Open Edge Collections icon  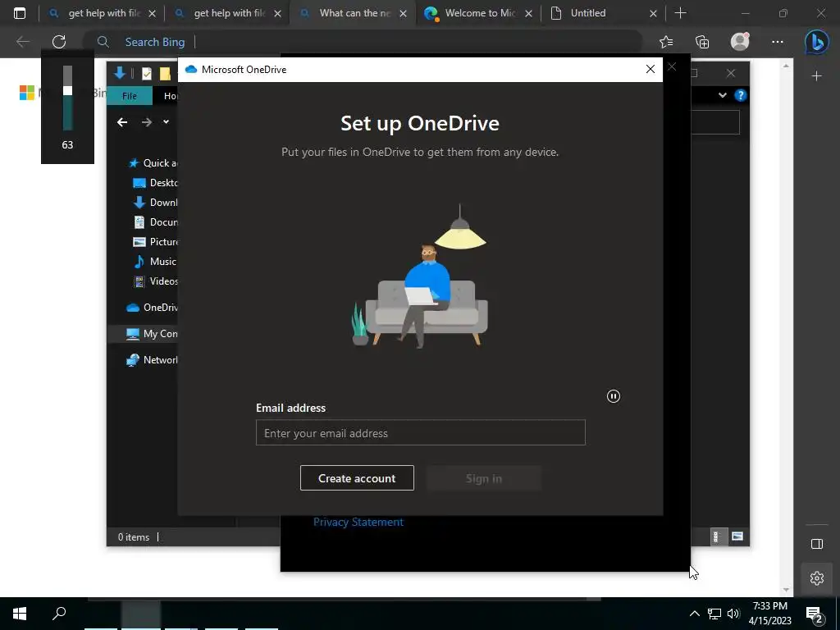[x=702, y=42]
